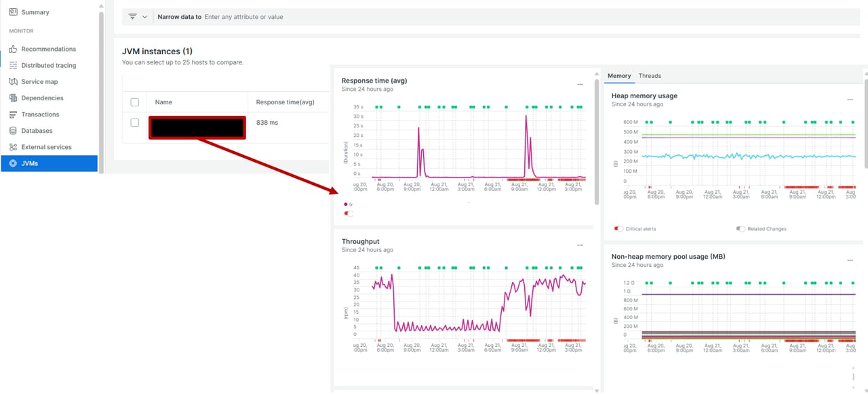Open the filter dropdown beside Narrow data to
The width and height of the screenshot is (868, 395).
tap(137, 17)
